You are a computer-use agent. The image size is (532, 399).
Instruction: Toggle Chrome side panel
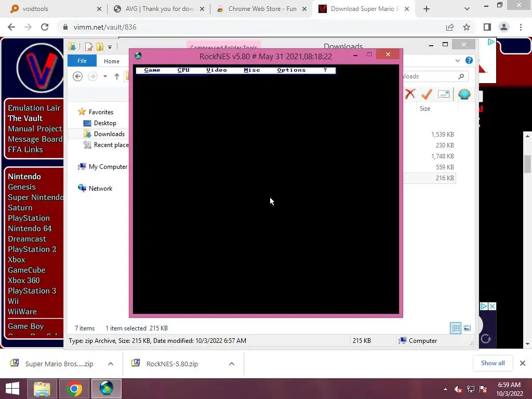point(487,27)
